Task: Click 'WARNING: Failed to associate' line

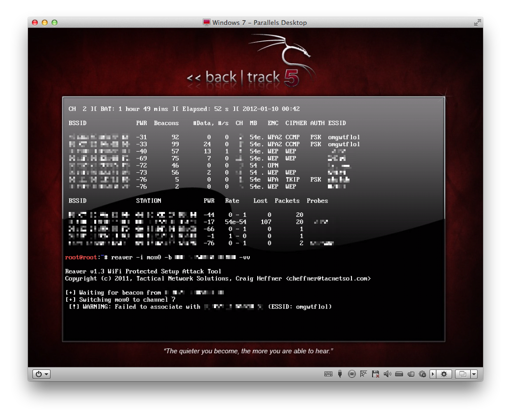Action: [x=200, y=307]
